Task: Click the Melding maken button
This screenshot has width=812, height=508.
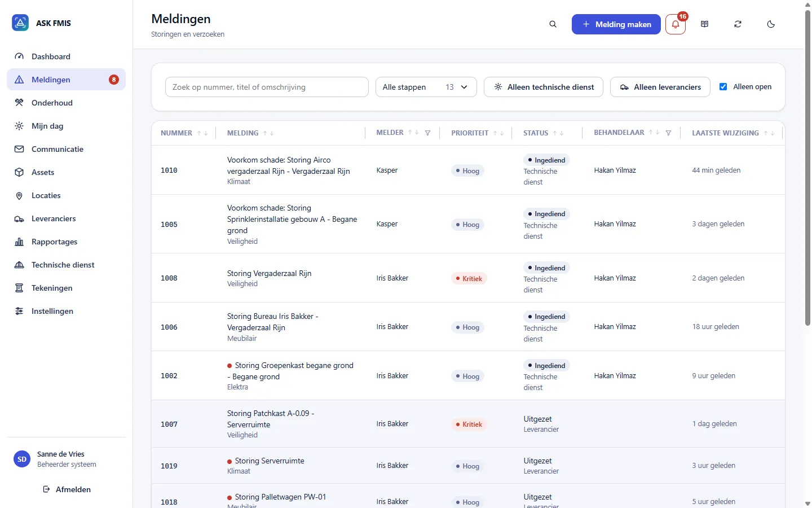Action: coord(616,24)
